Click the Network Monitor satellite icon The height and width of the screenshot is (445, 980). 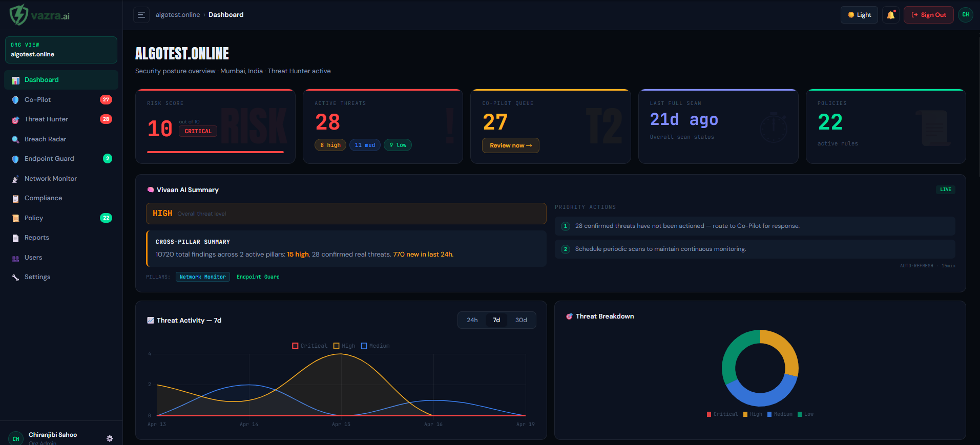pyautogui.click(x=15, y=179)
